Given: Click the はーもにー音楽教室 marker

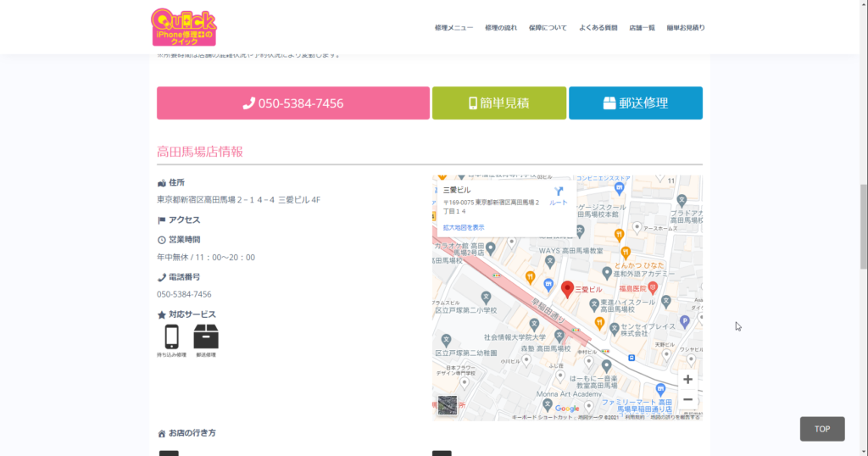Looking at the screenshot, I should [607, 366].
